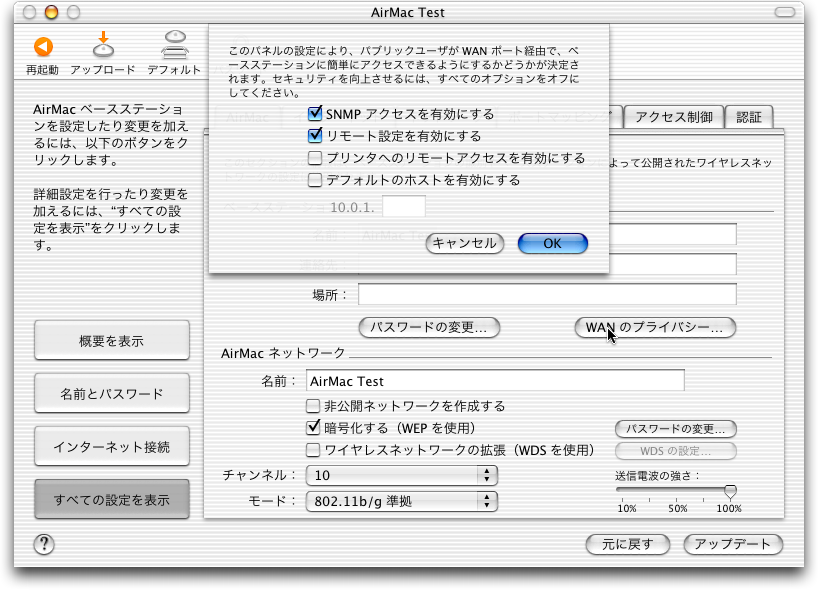818x590 pixels.
Task: Open the チャンネル dropdown
Action: (x=401, y=475)
